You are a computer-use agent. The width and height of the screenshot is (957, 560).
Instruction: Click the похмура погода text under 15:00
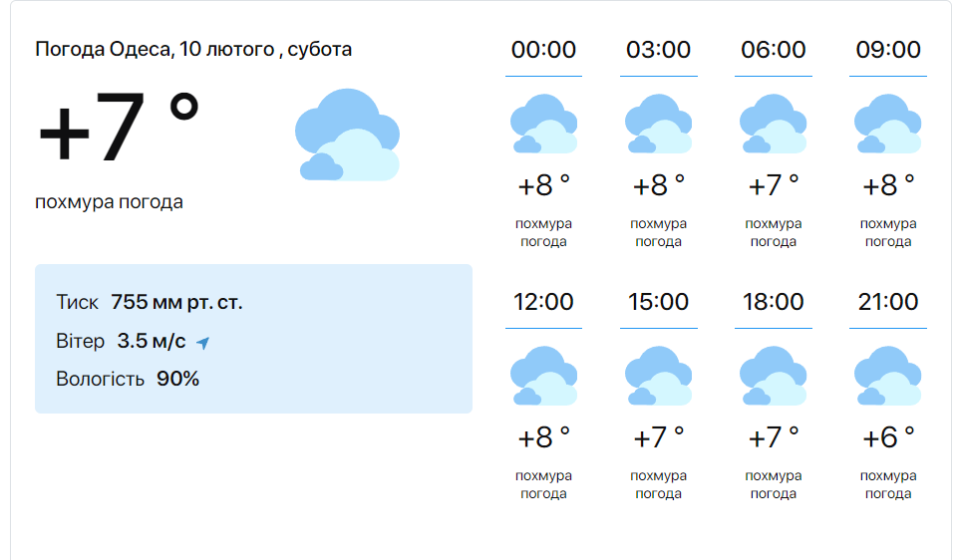click(659, 485)
